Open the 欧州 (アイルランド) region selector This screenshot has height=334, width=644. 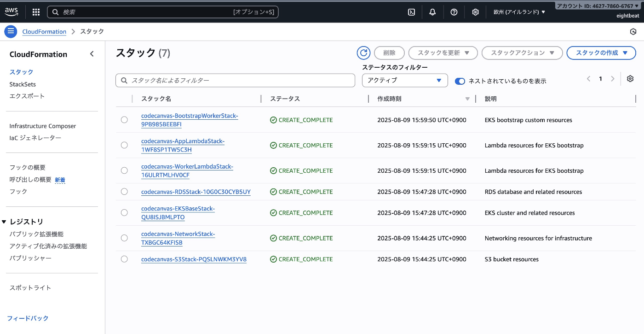pos(519,12)
